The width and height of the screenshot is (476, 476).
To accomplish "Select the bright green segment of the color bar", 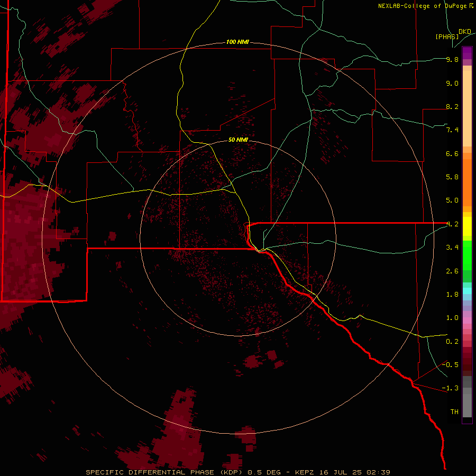I will (467, 255).
